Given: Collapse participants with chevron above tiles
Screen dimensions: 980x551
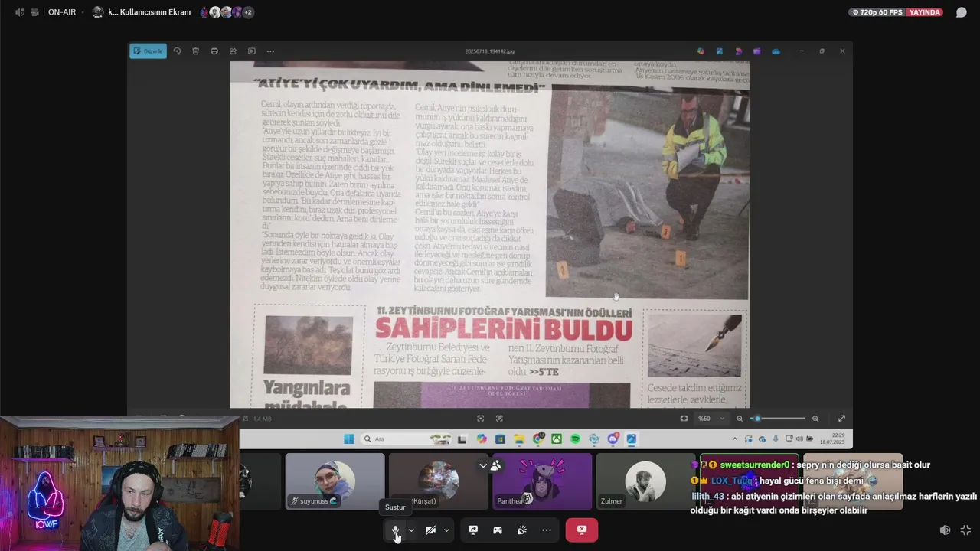Looking at the screenshot, I should point(483,465).
